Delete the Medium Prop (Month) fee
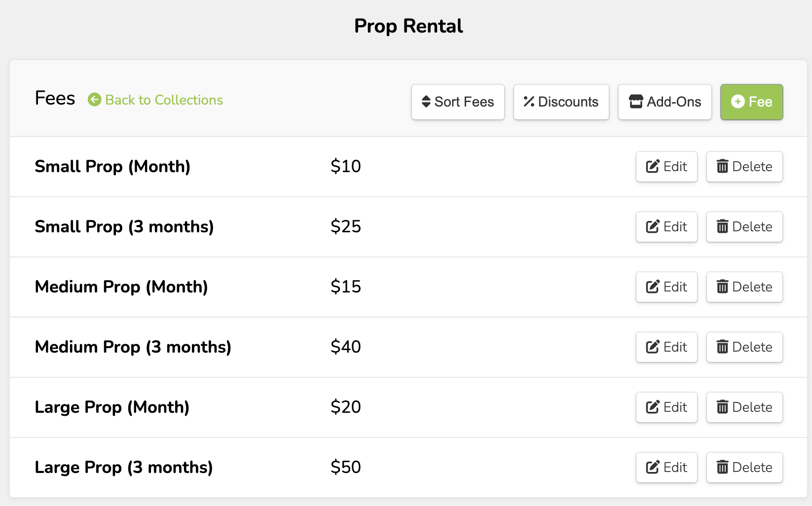 click(x=744, y=287)
